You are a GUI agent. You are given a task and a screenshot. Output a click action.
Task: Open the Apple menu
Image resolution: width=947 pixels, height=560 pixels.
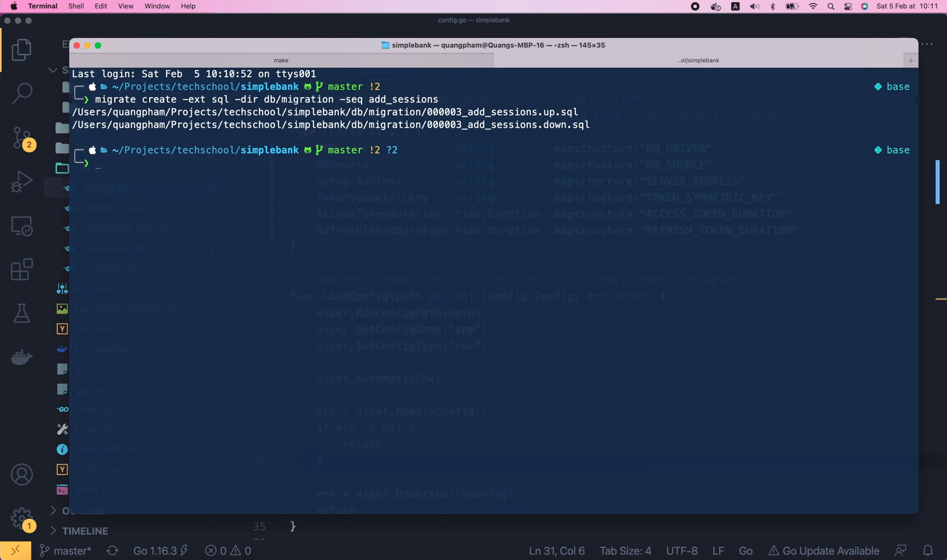pos(14,6)
